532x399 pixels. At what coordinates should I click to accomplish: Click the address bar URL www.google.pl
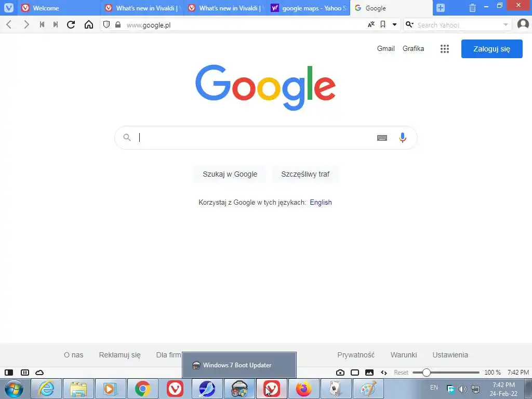click(x=149, y=25)
